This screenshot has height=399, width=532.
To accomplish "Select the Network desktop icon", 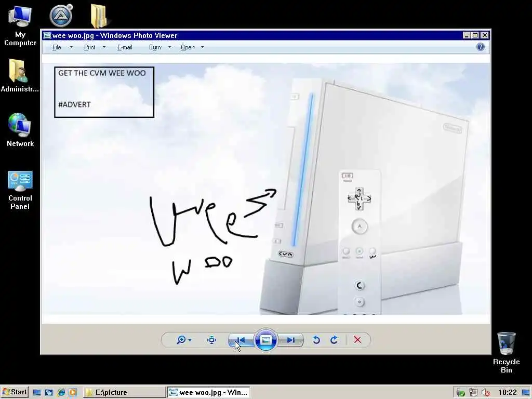I will pos(20,130).
